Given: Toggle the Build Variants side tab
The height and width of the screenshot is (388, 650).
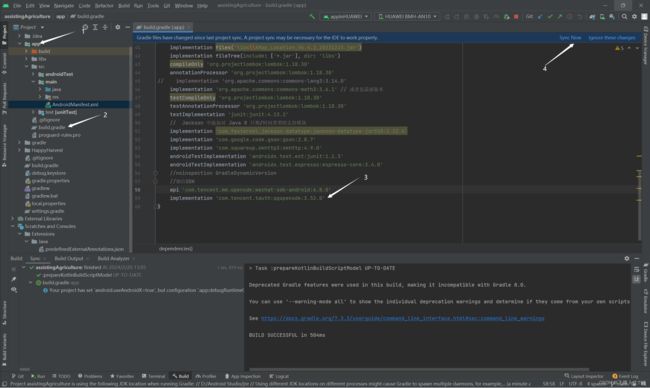Looking at the screenshot, I should [x=4, y=350].
